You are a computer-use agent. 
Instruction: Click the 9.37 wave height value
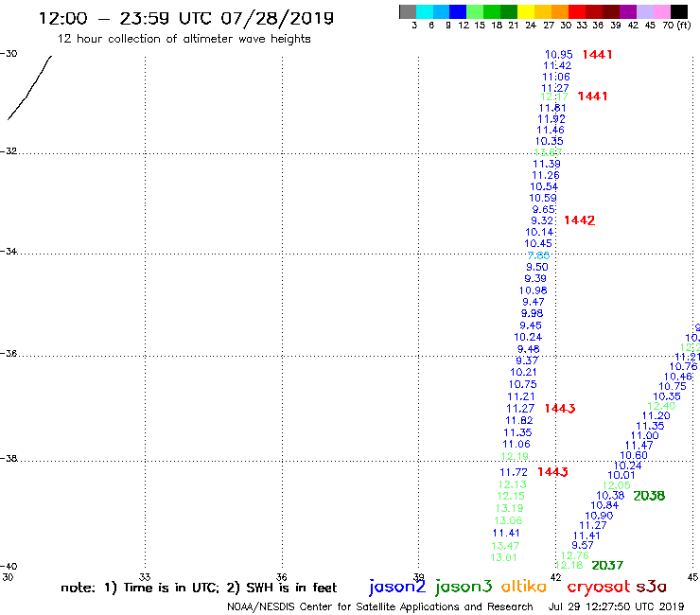pyautogui.click(x=527, y=360)
